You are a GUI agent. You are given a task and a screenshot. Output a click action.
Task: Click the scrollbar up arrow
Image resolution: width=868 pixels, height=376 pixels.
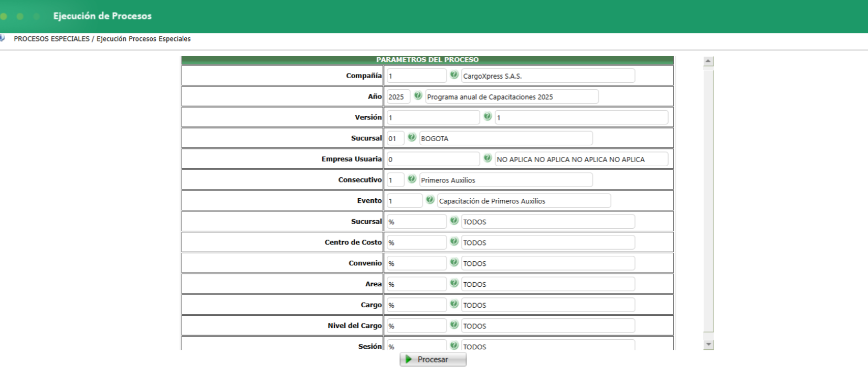[708, 61]
